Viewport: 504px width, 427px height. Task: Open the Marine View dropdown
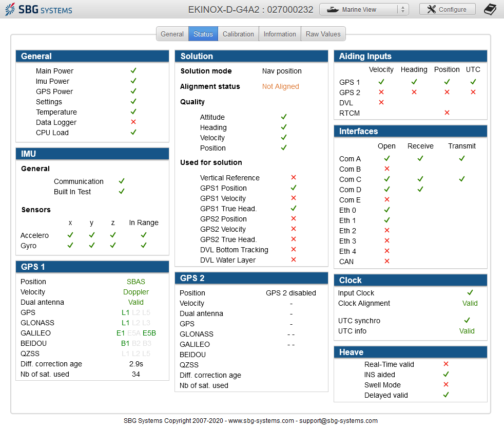click(x=364, y=9)
